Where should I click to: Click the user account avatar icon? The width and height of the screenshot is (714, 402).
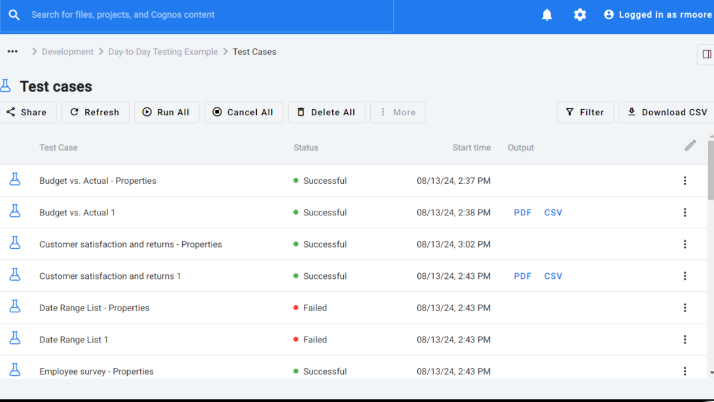[609, 15]
